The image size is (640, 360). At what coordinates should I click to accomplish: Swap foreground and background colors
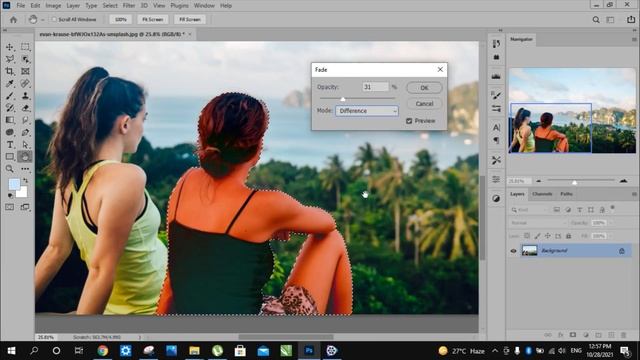[x=25, y=180]
